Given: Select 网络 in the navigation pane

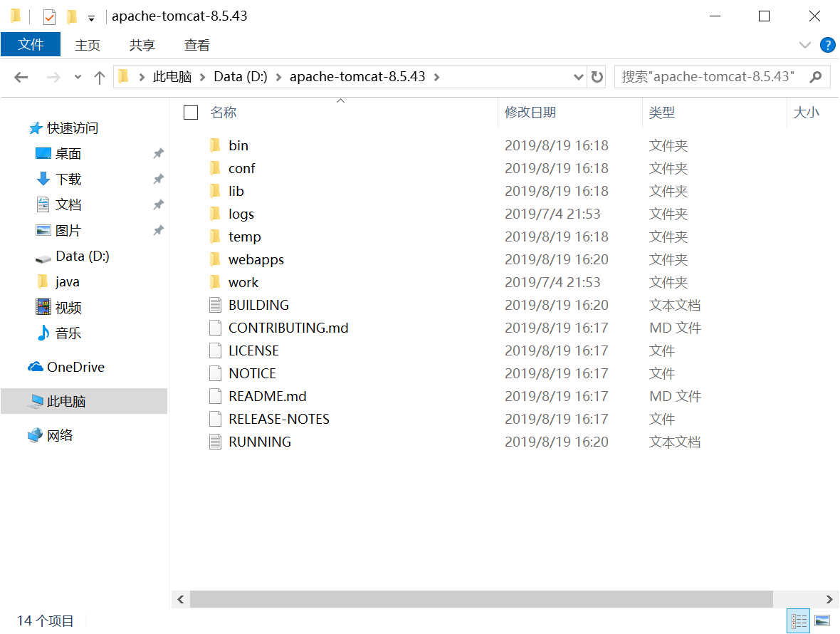Looking at the screenshot, I should [60, 435].
